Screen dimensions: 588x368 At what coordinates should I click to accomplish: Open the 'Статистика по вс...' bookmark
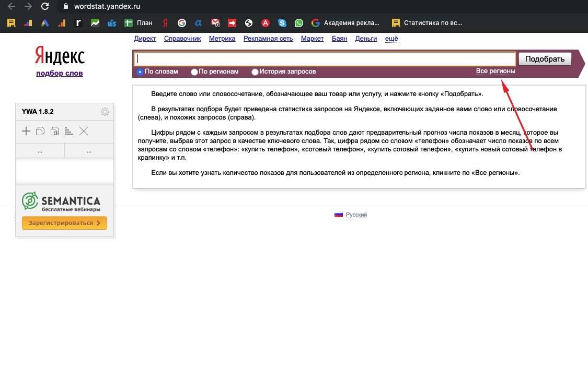(x=426, y=23)
